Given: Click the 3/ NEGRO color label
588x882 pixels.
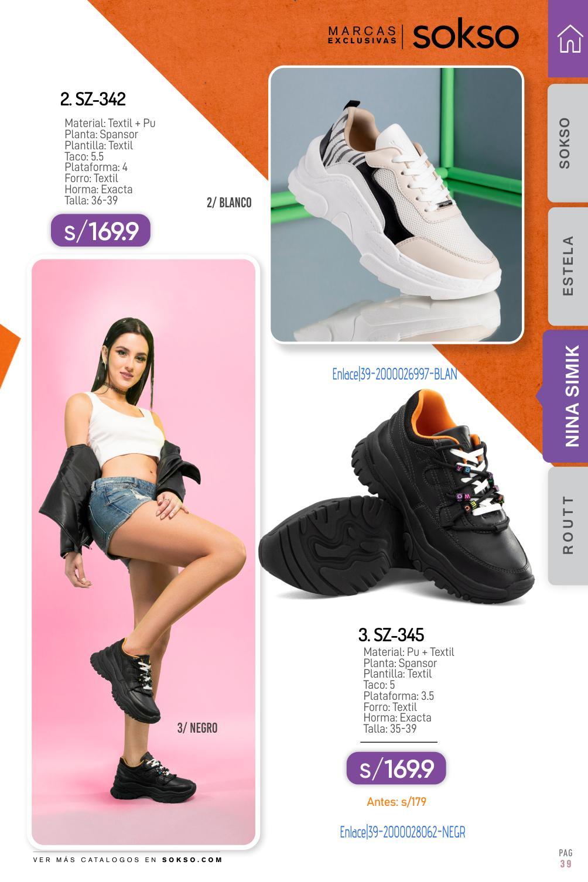Looking at the screenshot, I should [197, 728].
